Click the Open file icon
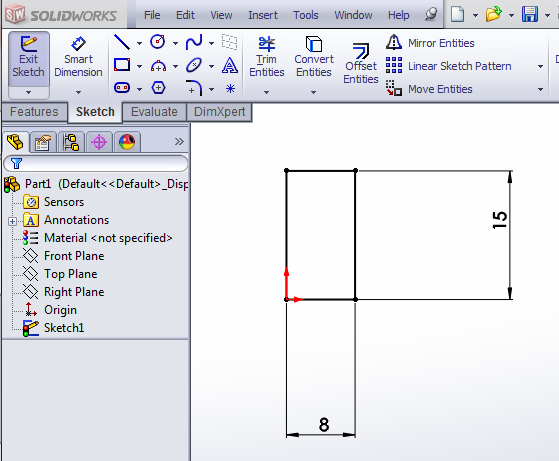Viewport: 559px width, 461px height. [x=494, y=15]
